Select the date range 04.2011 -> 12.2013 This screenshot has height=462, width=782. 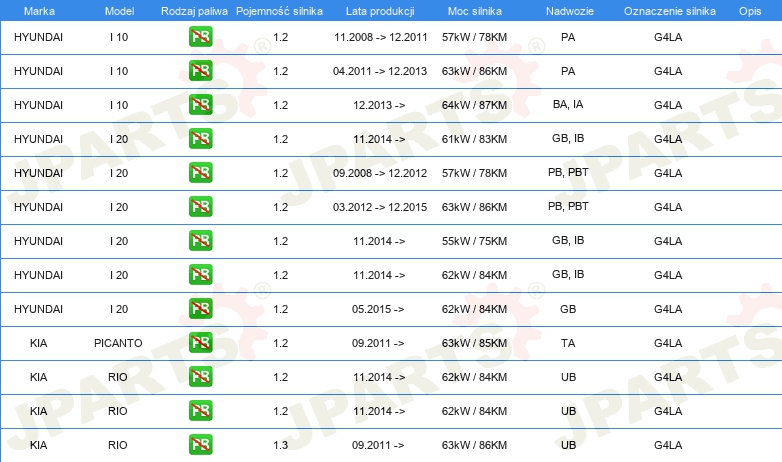(380, 71)
